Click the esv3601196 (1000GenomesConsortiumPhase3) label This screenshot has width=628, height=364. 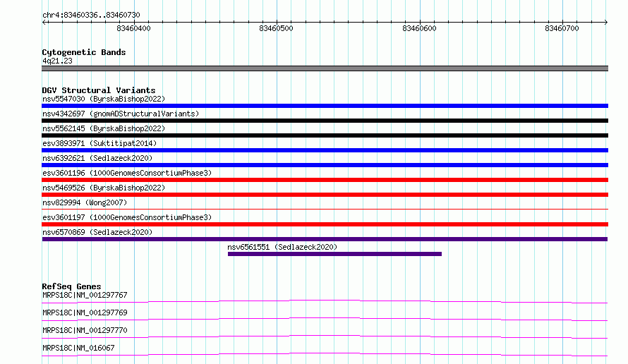[x=127, y=173]
